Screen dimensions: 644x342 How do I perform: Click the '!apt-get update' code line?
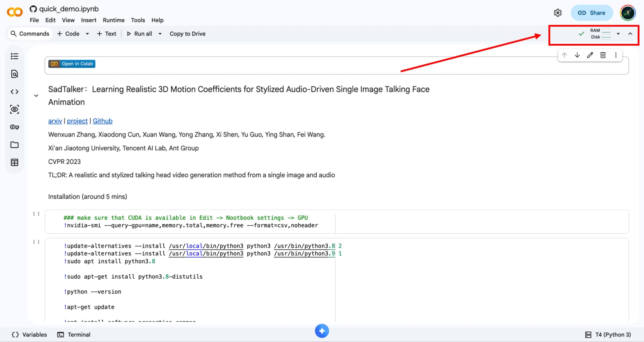(89, 307)
